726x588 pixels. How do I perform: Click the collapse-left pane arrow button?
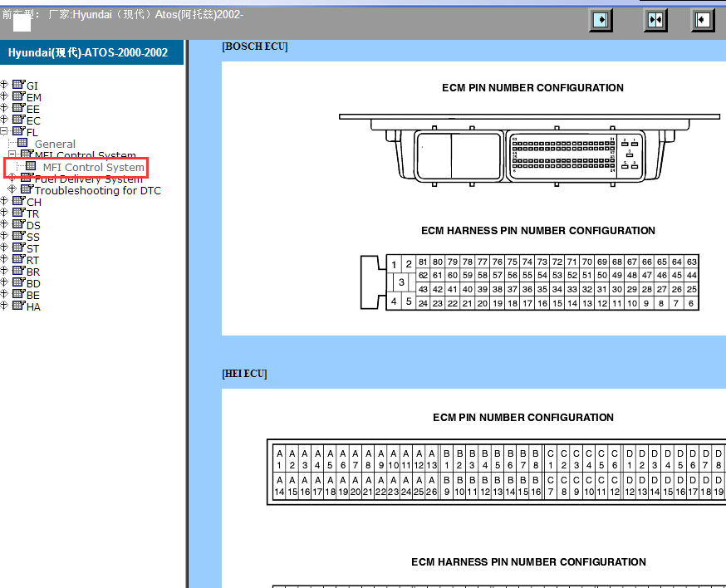703,21
